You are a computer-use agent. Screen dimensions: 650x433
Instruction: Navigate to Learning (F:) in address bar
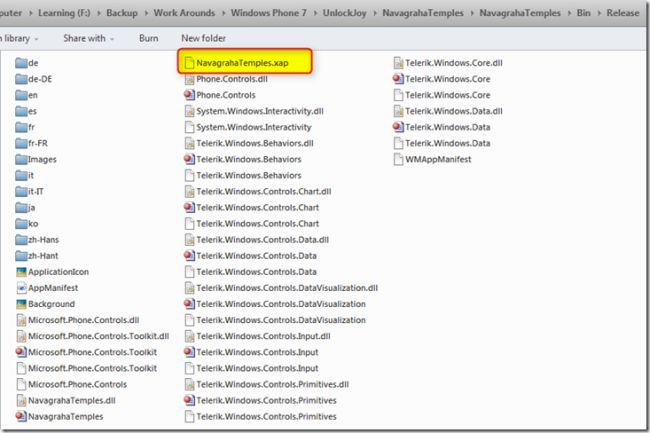coord(64,13)
